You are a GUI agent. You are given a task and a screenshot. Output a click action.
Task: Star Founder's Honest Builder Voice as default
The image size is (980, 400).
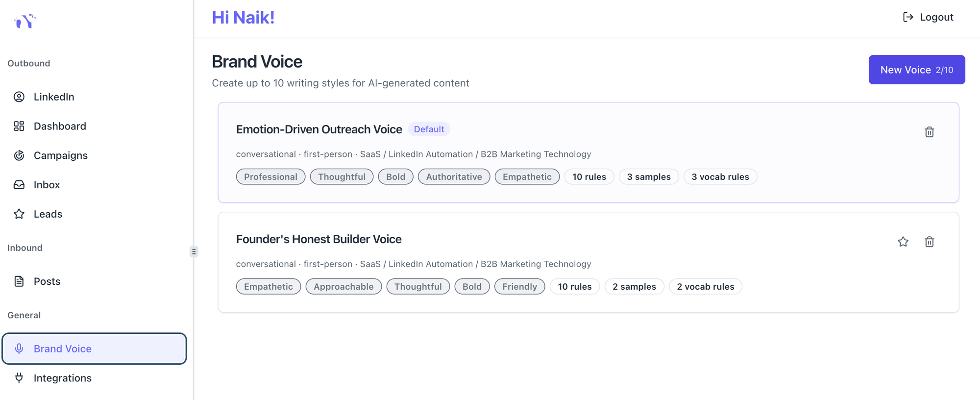[x=903, y=242]
